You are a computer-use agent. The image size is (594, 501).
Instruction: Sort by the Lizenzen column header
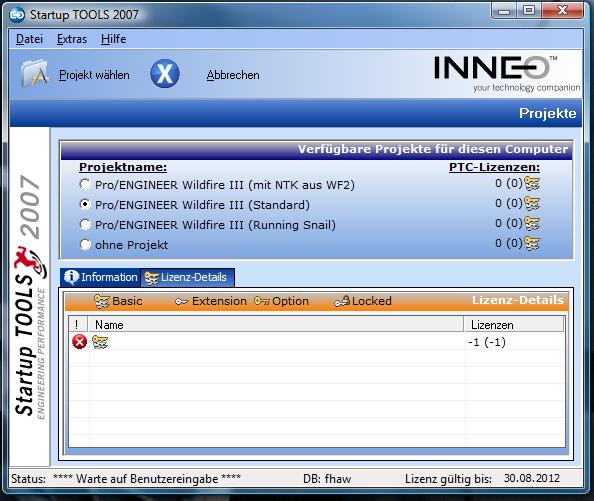click(x=514, y=325)
